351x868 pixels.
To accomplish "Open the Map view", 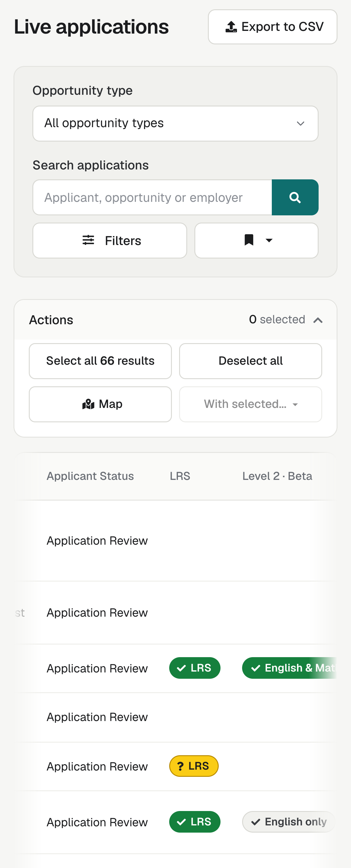I will [100, 404].
